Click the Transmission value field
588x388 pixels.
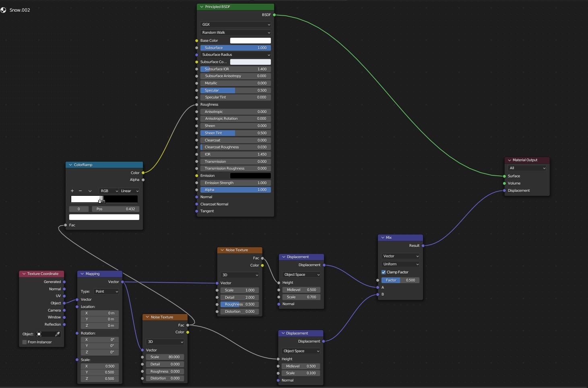(x=235, y=162)
